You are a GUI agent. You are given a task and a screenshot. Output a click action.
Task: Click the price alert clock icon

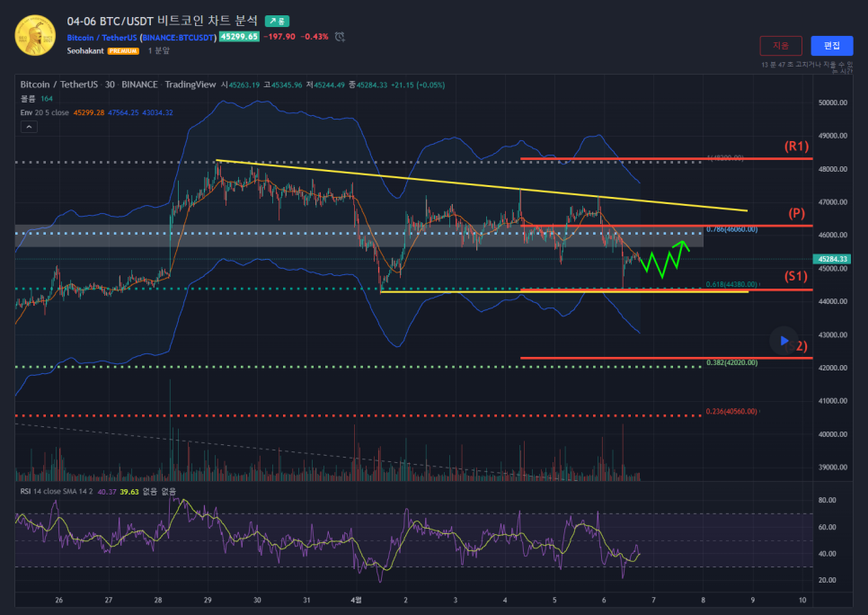coord(340,37)
